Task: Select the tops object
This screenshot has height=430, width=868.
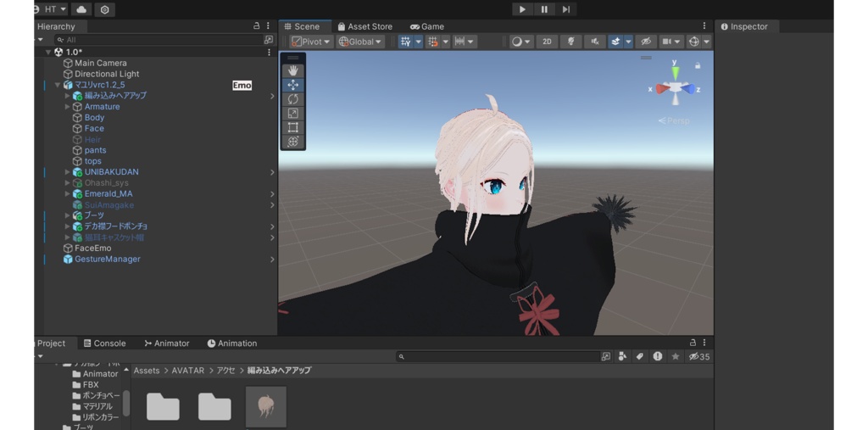Action: tap(93, 161)
